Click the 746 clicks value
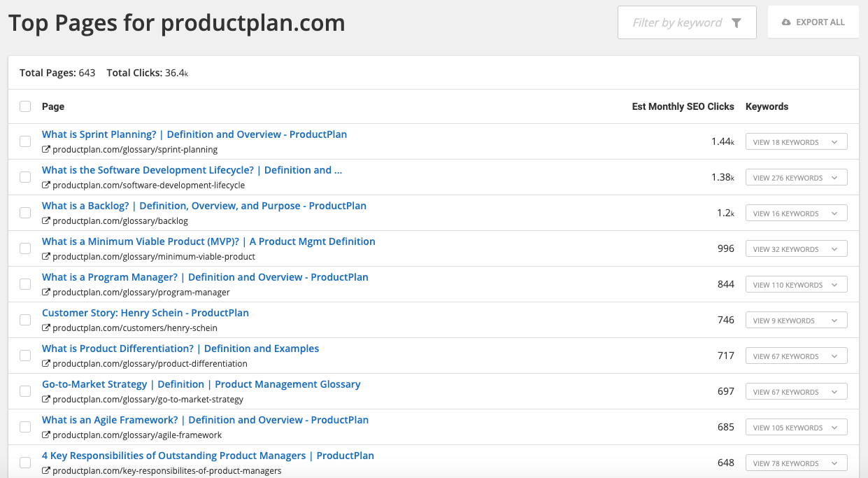 click(726, 320)
